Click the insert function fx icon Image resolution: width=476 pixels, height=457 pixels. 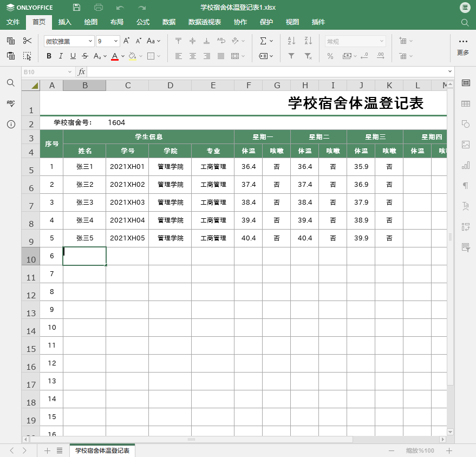pos(81,72)
